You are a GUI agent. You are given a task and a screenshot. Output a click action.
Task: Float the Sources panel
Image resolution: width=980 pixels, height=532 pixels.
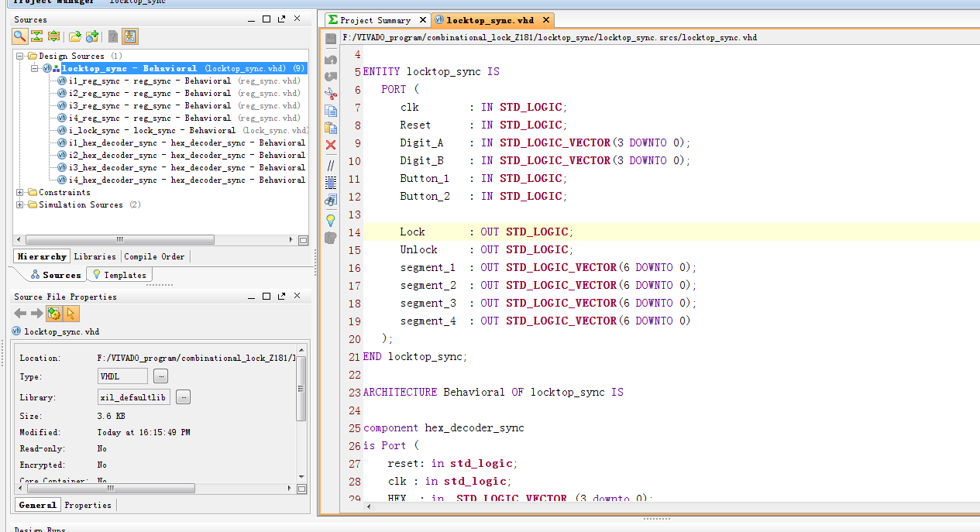click(281, 19)
